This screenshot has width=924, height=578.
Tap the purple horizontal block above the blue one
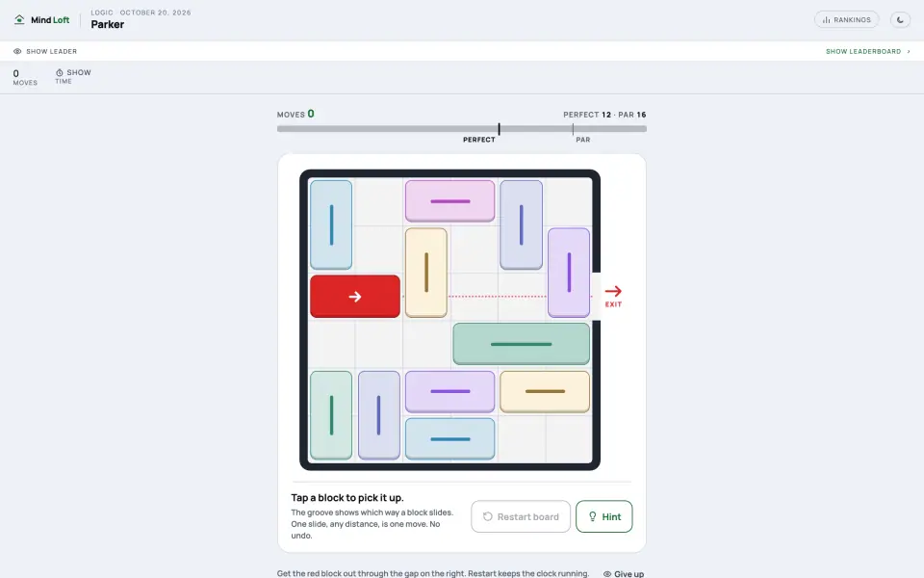(x=449, y=391)
